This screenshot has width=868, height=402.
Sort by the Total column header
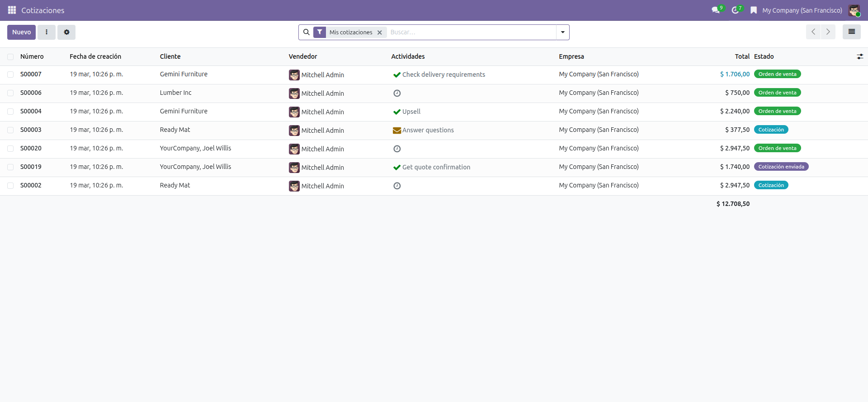[742, 56]
